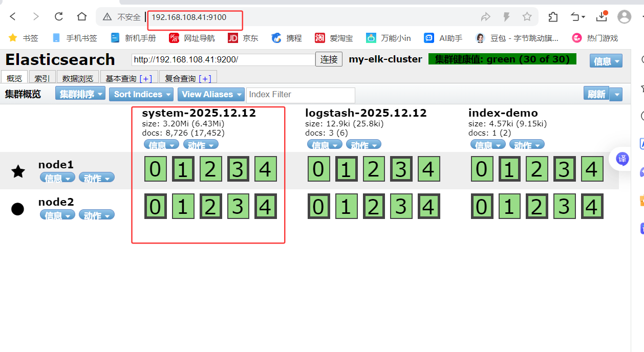
Task: Bookmark this page with the star icon
Action: (x=527, y=17)
